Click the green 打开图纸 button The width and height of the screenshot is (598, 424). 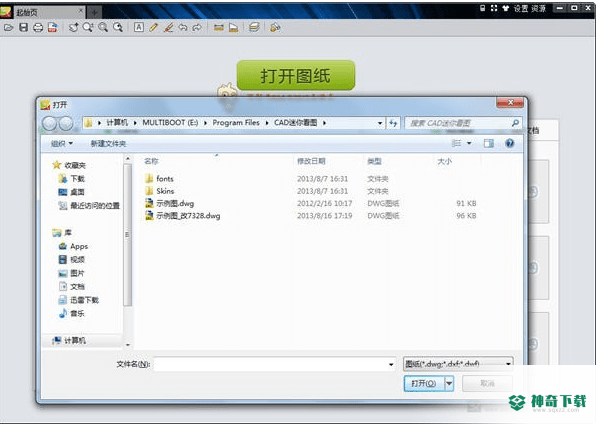[x=296, y=75]
